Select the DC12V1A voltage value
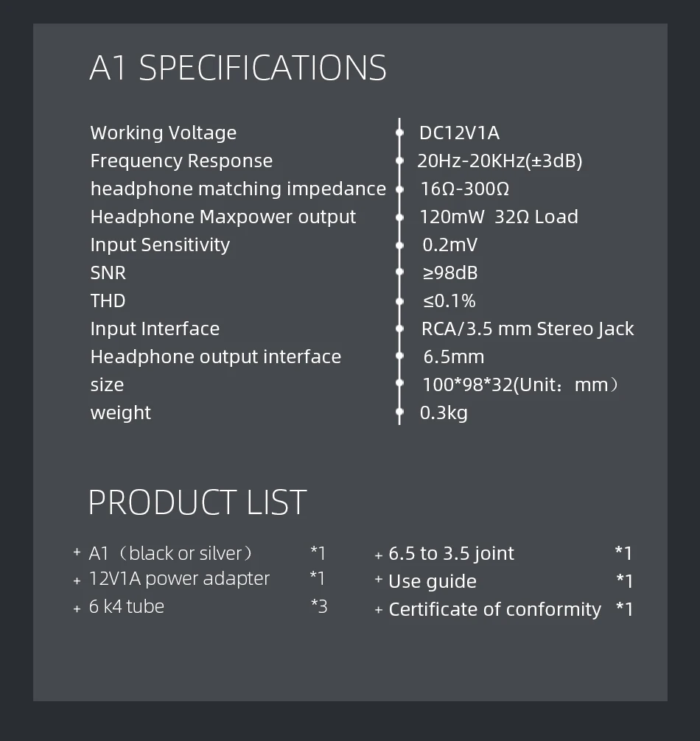 [459, 133]
